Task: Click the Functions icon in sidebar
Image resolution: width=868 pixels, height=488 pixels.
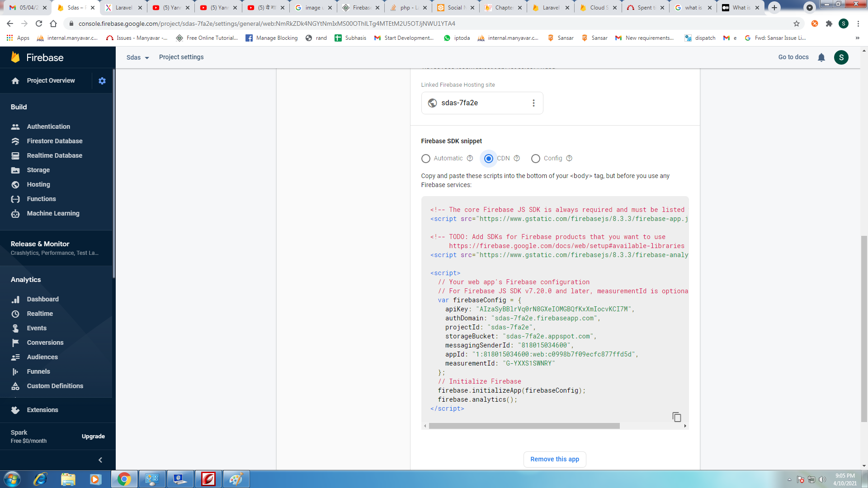Action: tap(15, 198)
